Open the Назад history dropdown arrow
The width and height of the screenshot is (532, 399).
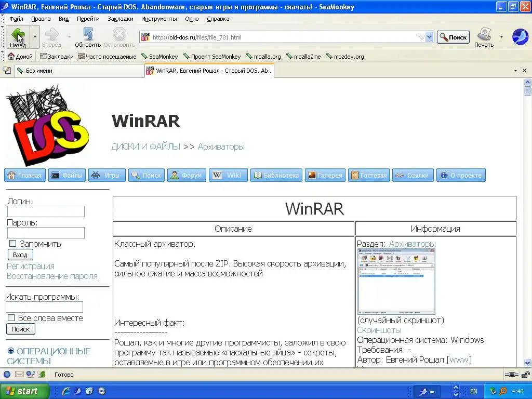(35, 37)
